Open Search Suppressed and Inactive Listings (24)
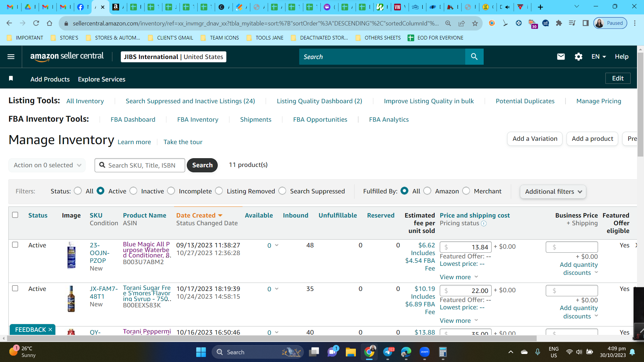The image size is (644, 362). 190,101
